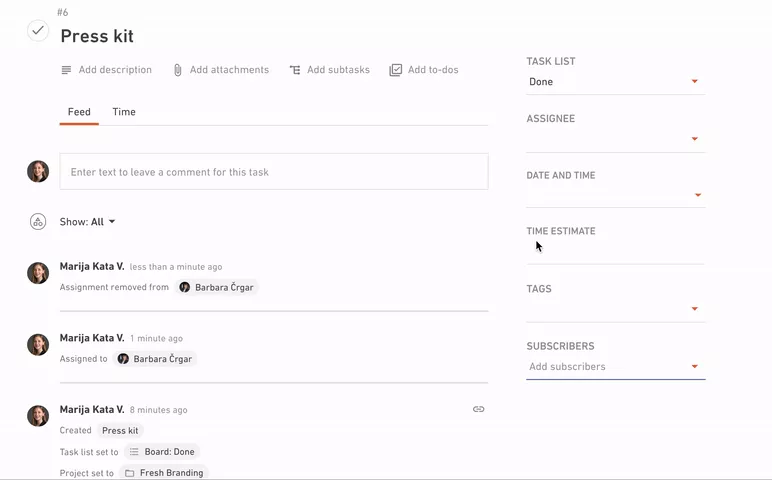Screen dimensions: 772x480
Task: Click the Add description icon
Action: [66, 70]
